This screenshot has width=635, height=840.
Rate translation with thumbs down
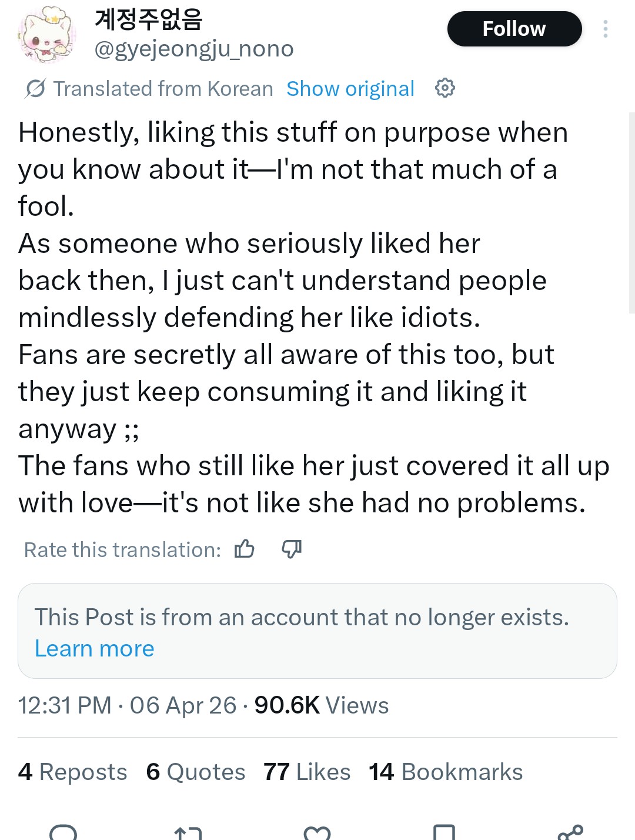tap(292, 549)
